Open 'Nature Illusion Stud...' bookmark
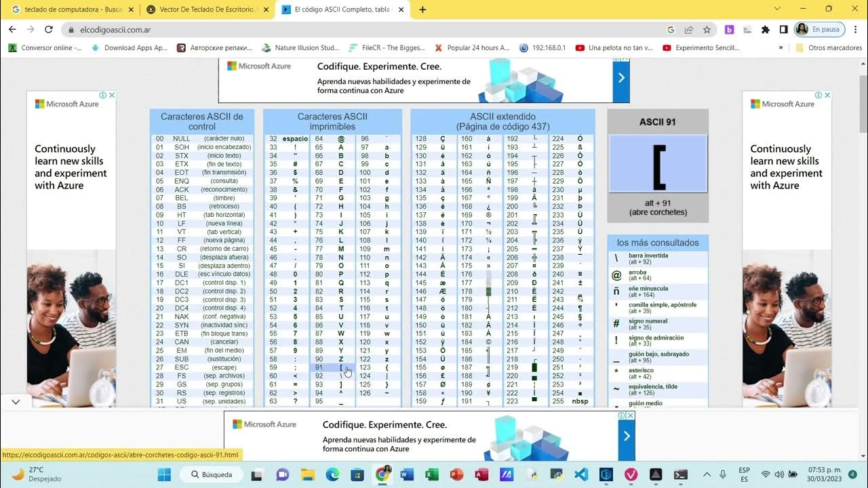 [x=300, y=48]
